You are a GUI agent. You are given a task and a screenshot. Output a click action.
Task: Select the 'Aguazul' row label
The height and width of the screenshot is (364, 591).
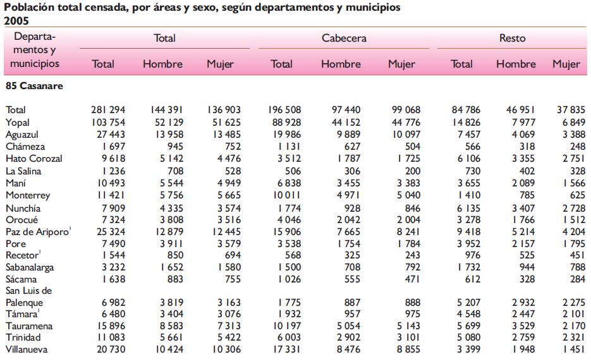(x=22, y=135)
